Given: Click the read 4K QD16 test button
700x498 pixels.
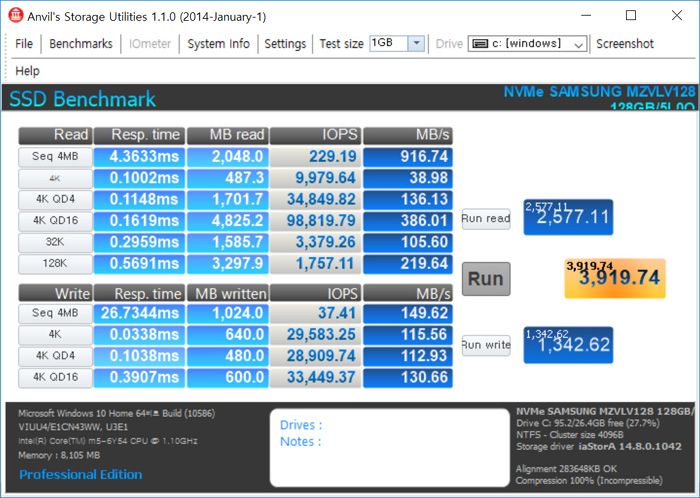Looking at the screenshot, I should (x=55, y=221).
